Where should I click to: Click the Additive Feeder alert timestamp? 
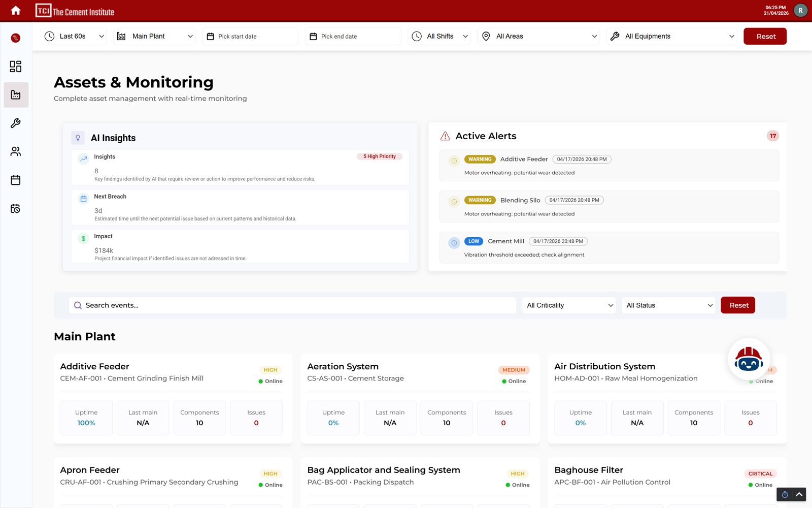click(x=582, y=159)
